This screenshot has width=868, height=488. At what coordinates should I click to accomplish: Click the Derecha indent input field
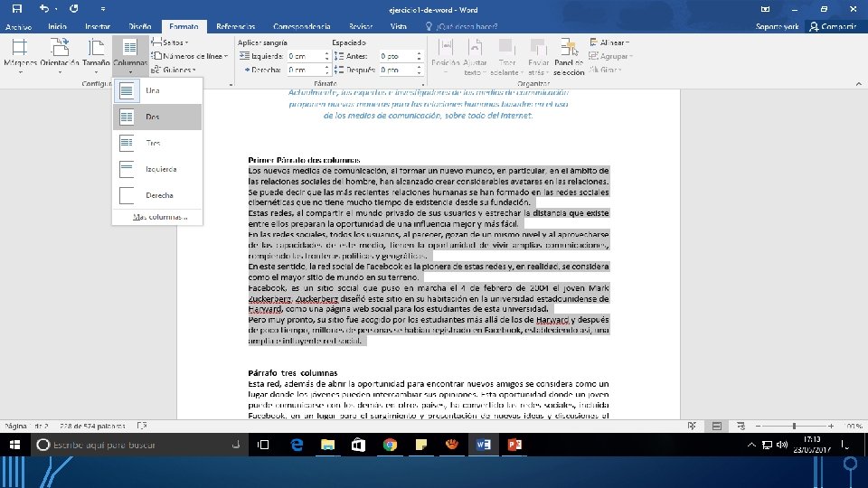click(x=305, y=70)
